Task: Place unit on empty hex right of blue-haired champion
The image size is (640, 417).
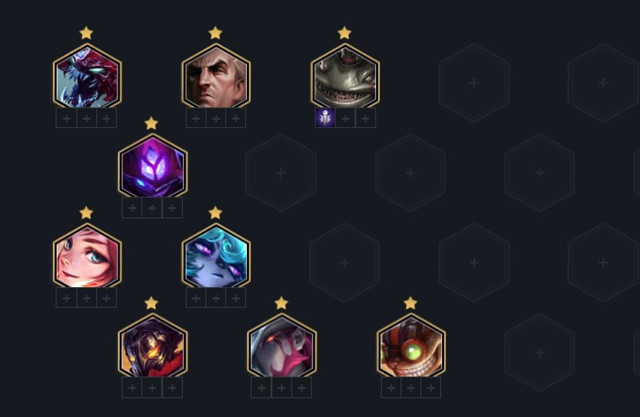Action: coord(344,262)
